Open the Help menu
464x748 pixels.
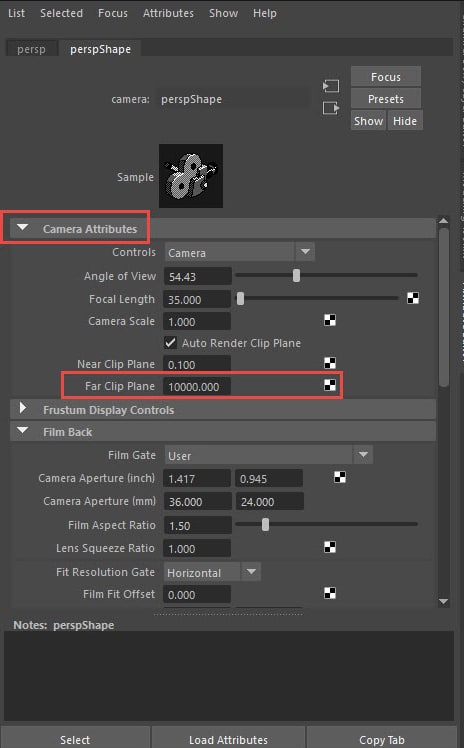[265, 13]
